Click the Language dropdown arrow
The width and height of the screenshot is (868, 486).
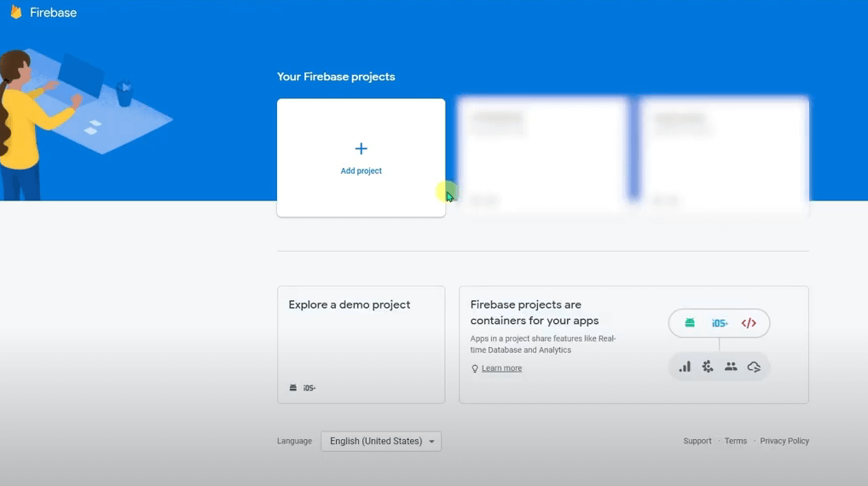coord(431,442)
